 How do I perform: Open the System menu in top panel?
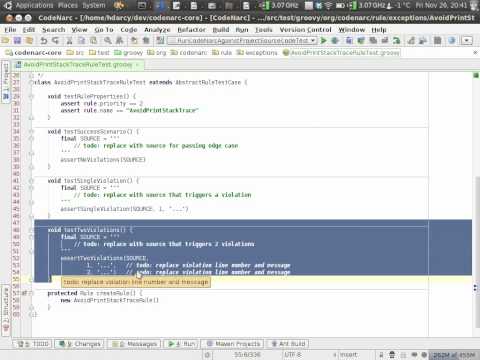[x=94, y=5]
